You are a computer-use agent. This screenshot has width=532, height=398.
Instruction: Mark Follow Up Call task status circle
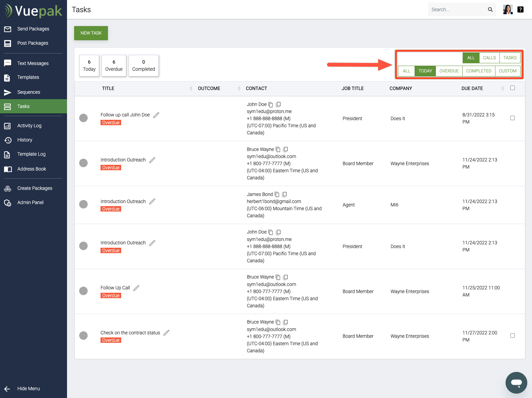[83, 291]
